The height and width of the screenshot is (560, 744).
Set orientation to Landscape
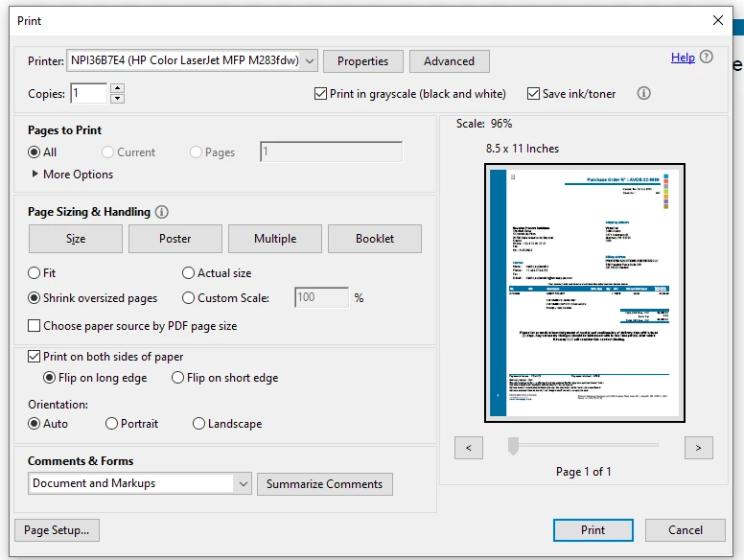coord(198,423)
